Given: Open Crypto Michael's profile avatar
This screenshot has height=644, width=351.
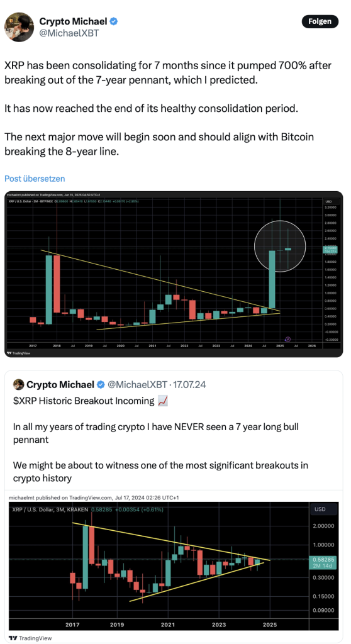Looking at the screenshot, I should click(19, 27).
